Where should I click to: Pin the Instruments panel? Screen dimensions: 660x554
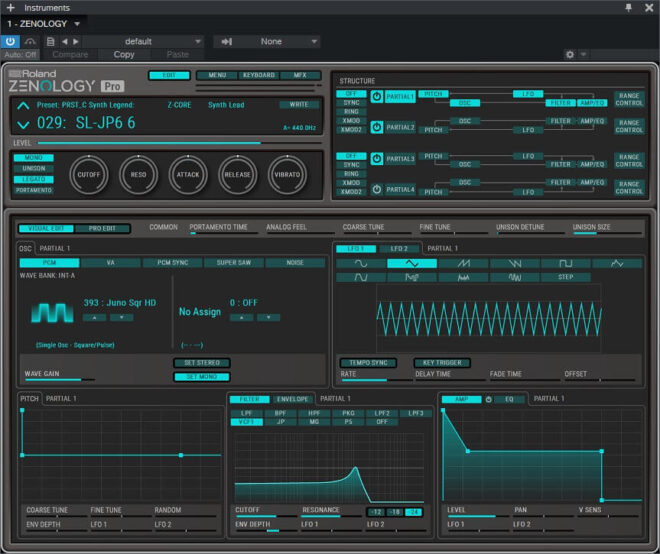[x=628, y=8]
